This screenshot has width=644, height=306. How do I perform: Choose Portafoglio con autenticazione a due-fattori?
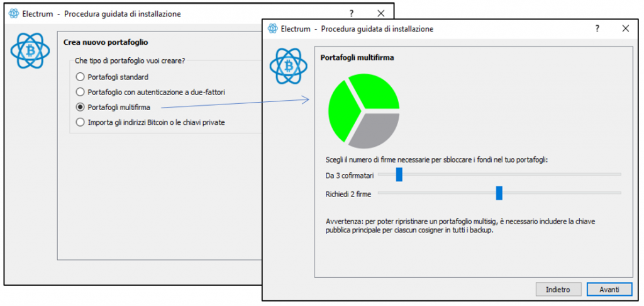point(80,92)
